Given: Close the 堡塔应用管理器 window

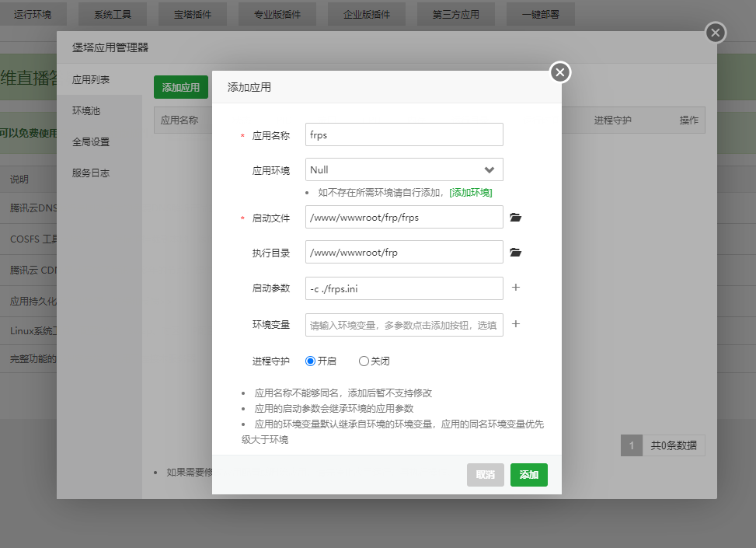Looking at the screenshot, I should tap(716, 33).
